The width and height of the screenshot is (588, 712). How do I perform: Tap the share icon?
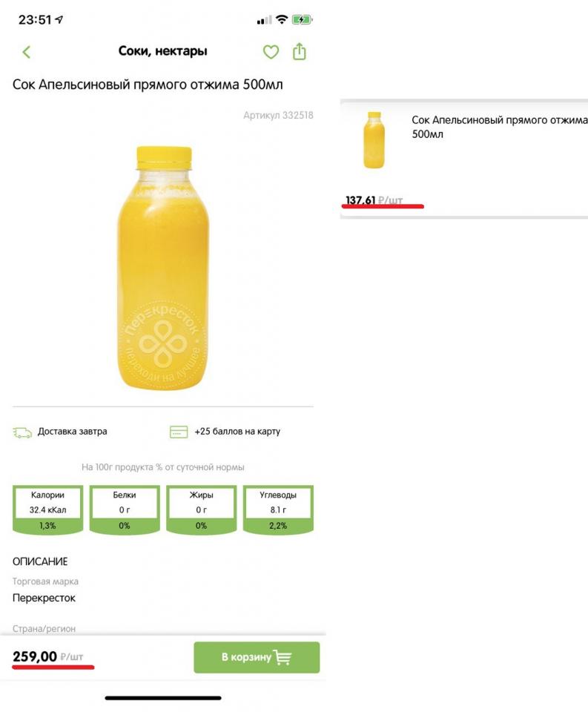click(x=299, y=51)
